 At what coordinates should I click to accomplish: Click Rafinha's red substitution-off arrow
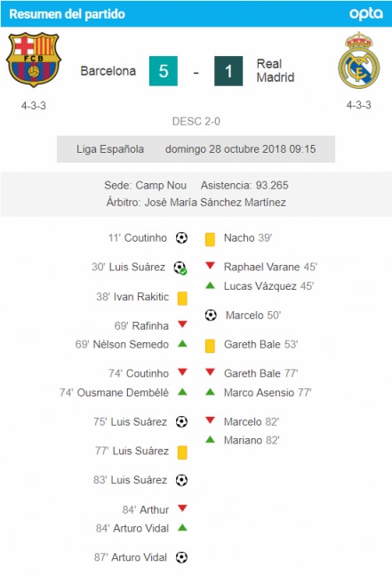[182, 324]
